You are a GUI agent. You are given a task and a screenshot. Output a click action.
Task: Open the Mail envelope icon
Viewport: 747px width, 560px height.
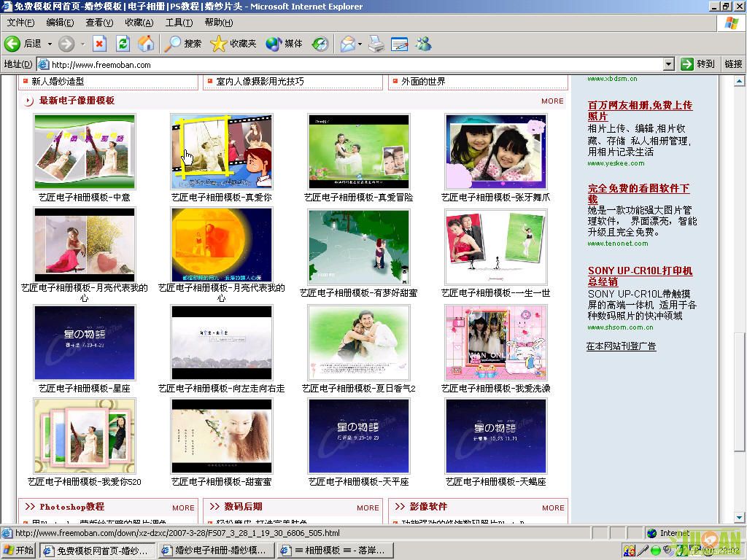[348, 44]
